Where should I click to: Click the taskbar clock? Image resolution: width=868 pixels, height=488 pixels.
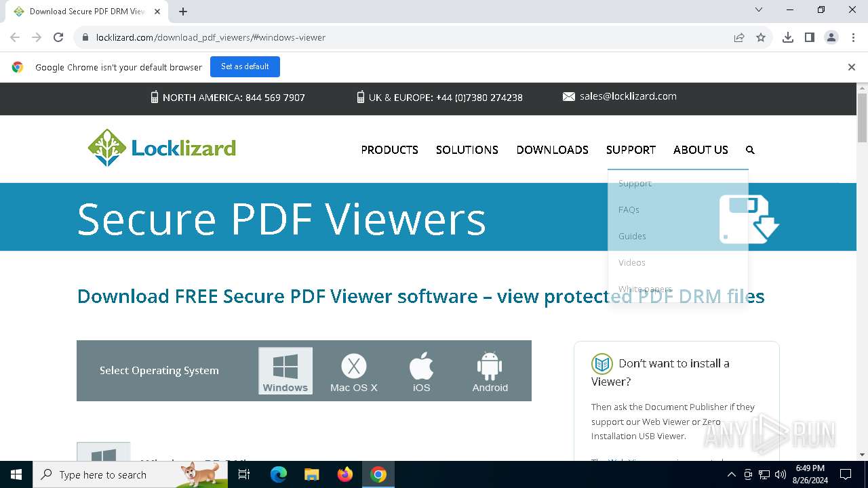coord(810,474)
